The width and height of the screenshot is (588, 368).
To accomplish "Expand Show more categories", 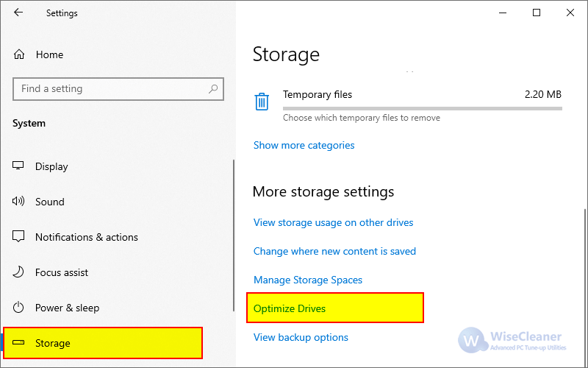I will tap(304, 145).
